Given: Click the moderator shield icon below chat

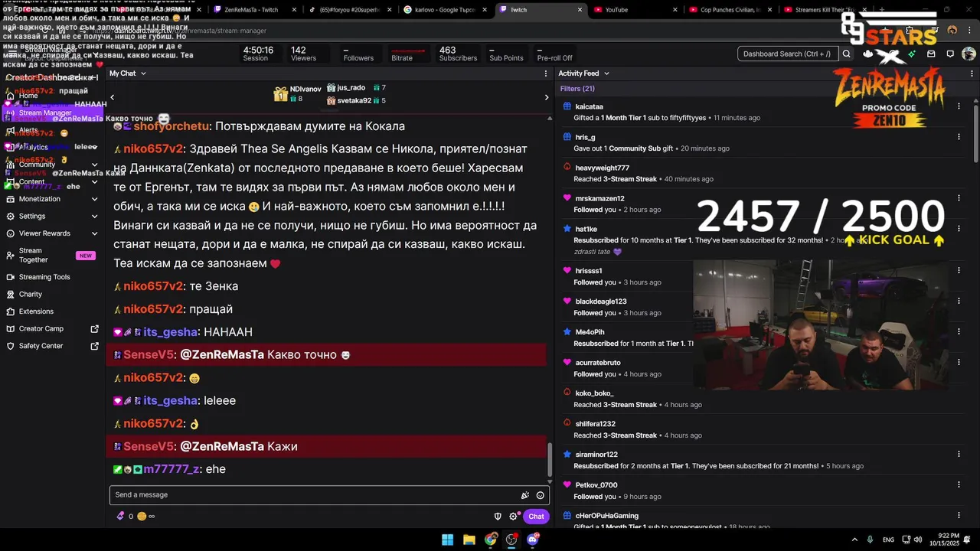Looking at the screenshot, I should 498,517.
